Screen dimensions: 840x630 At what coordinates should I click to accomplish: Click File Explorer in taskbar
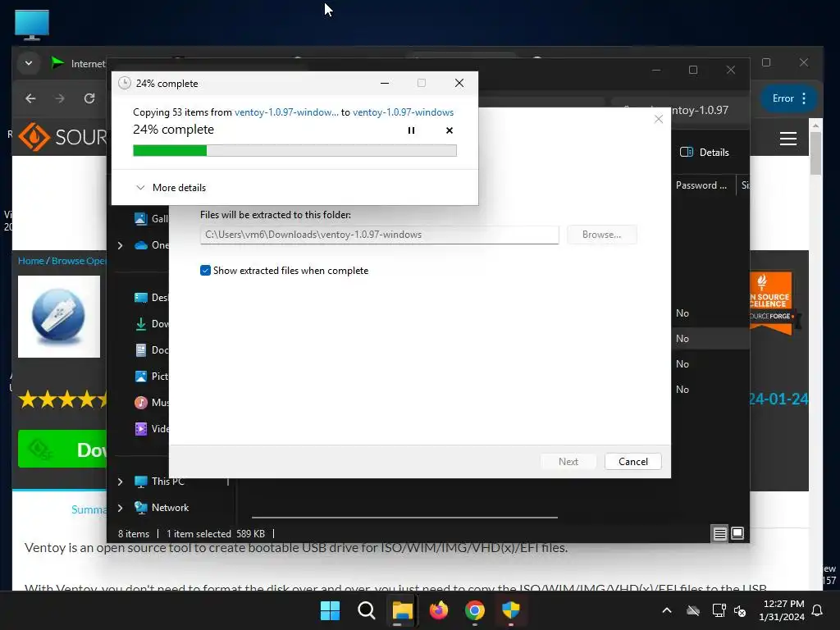coord(402,610)
